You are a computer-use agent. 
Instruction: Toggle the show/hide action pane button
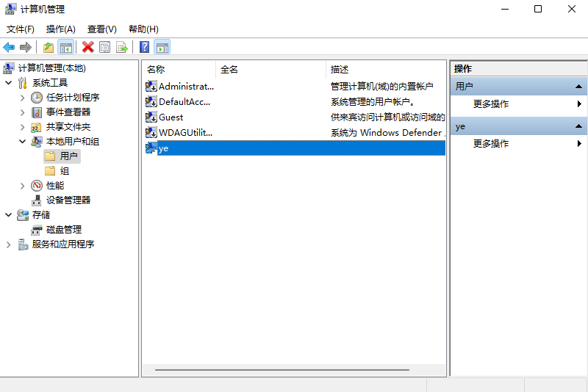click(x=162, y=47)
